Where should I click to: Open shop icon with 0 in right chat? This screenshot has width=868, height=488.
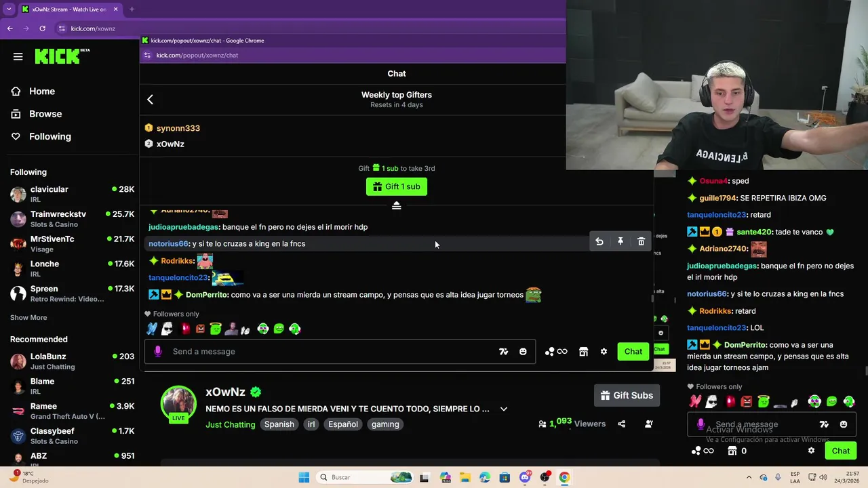737,451
